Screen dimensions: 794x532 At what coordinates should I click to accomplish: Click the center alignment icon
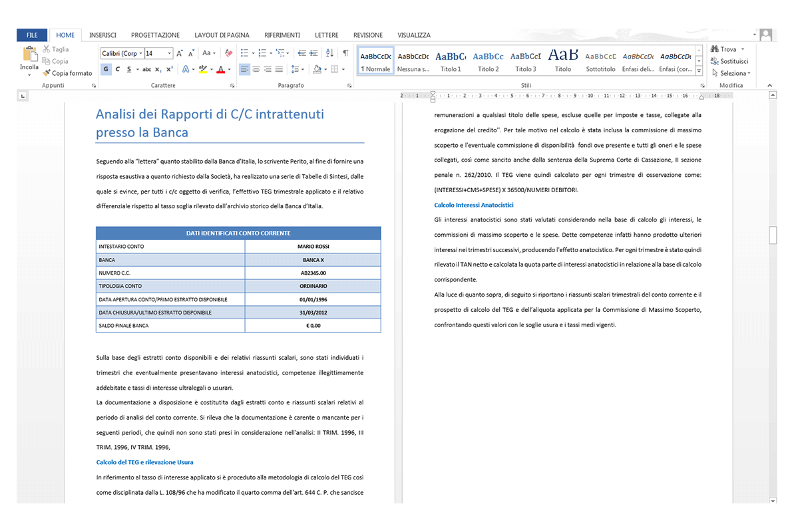(256, 69)
